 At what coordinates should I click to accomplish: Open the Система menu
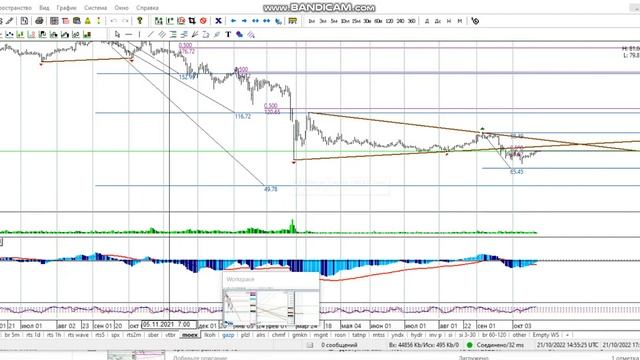click(96, 8)
